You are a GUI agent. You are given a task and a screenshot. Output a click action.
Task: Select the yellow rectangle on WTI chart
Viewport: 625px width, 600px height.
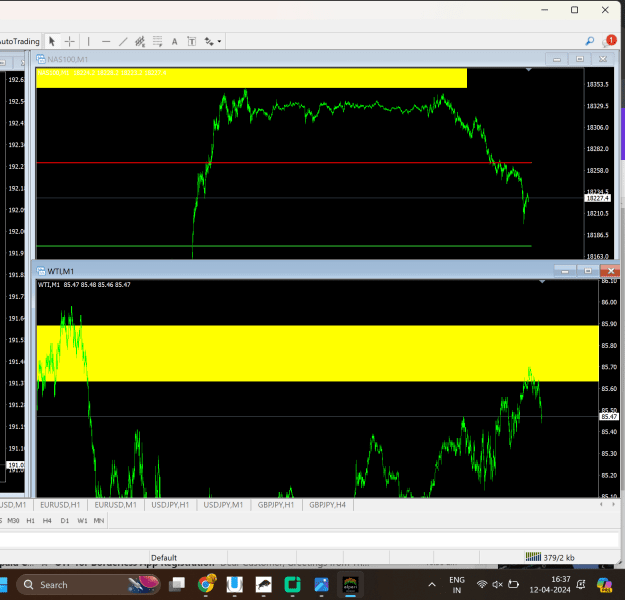(x=318, y=353)
